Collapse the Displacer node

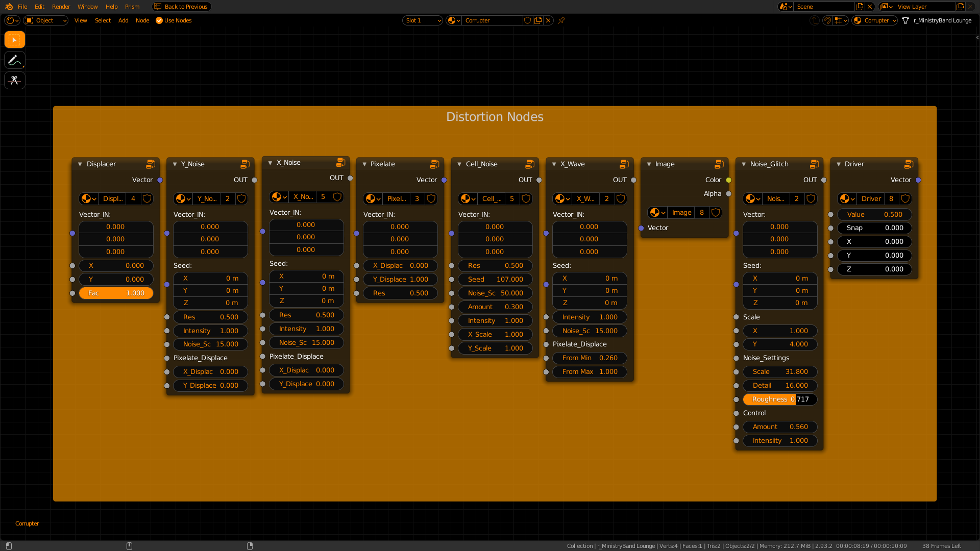click(80, 164)
